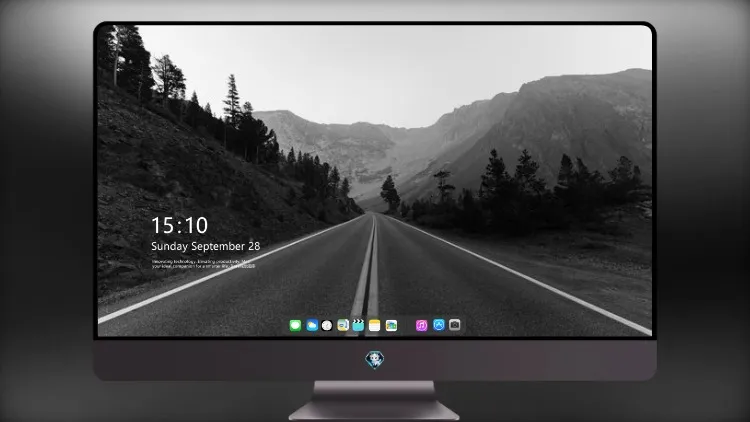Screen dimensions: 750x422
Task: Open the Maps app dock icon
Action: pyautogui.click(x=342, y=325)
